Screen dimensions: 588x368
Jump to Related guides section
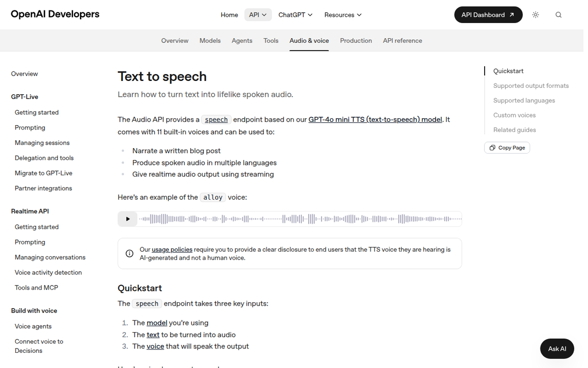(x=514, y=130)
